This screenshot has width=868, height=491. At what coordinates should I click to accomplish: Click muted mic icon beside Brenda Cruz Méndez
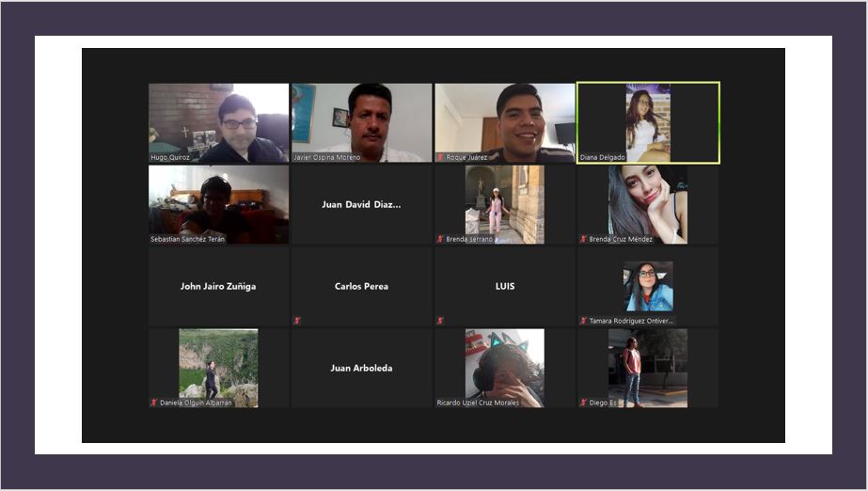tap(583, 239)
